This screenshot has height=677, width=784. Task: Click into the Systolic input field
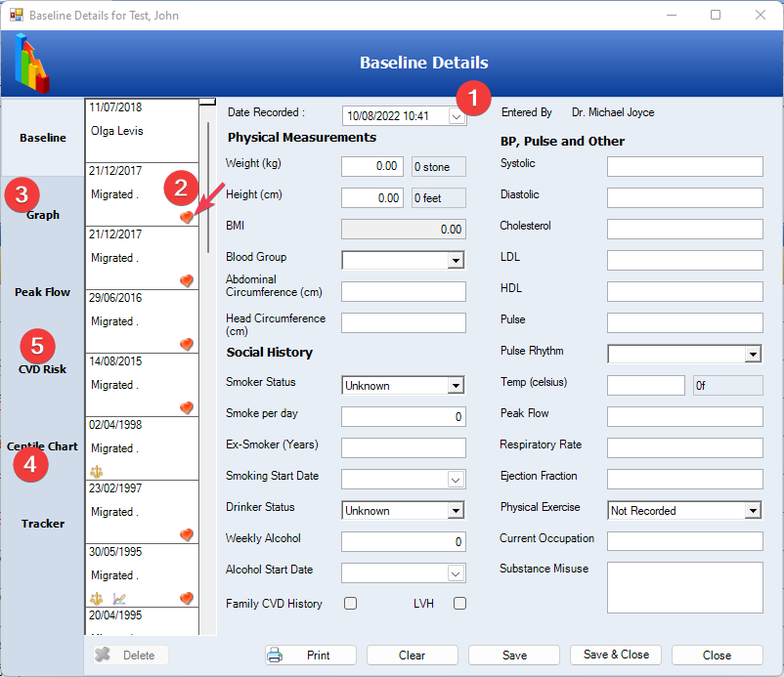(x=684, y=167)
